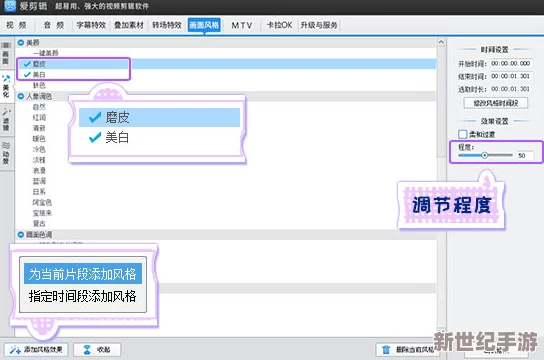Click the 结束时间 field 00:00:01.301
544x360 pixels.
[510, 76]
